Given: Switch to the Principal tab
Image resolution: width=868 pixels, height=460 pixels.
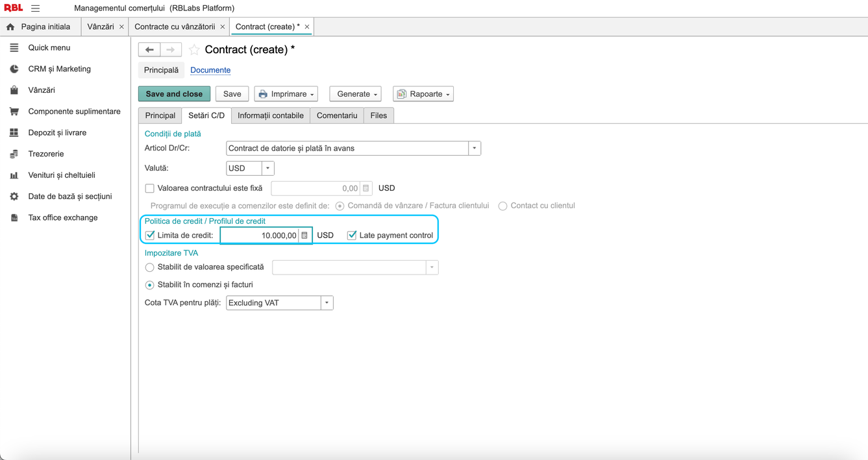Looking at the screenshot, I should [x=160, y=115].
